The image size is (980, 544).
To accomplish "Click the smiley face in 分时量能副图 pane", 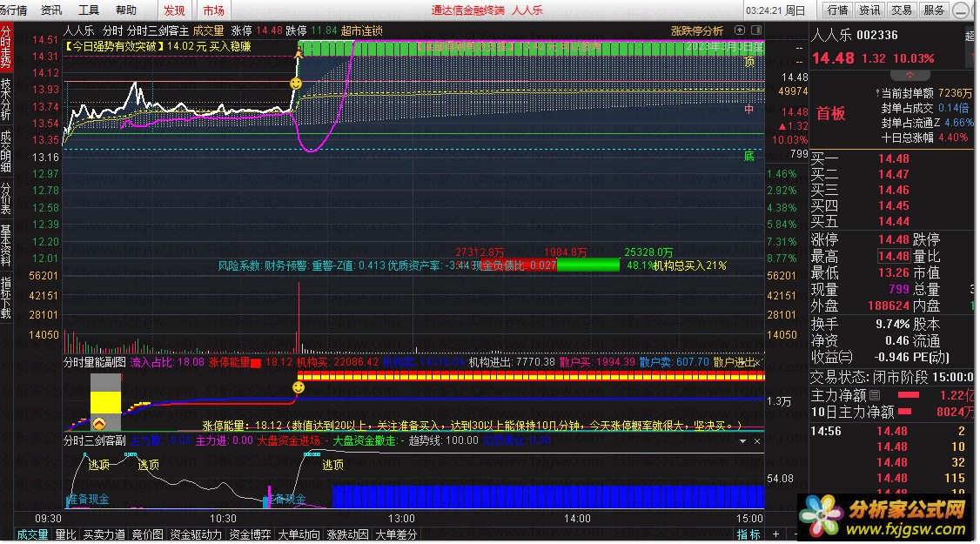I will click(x=299, y=387).
